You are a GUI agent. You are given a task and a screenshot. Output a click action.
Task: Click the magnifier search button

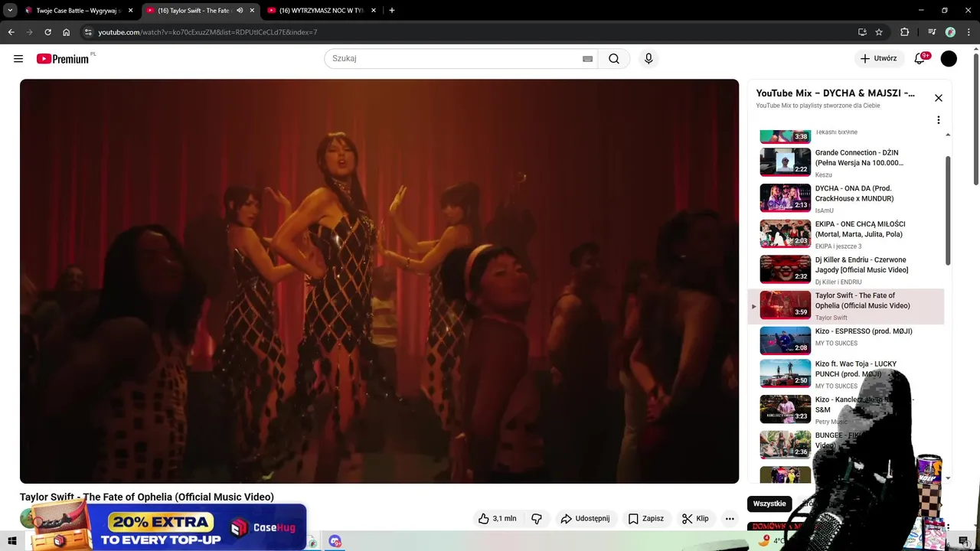(x=614, y=59)
